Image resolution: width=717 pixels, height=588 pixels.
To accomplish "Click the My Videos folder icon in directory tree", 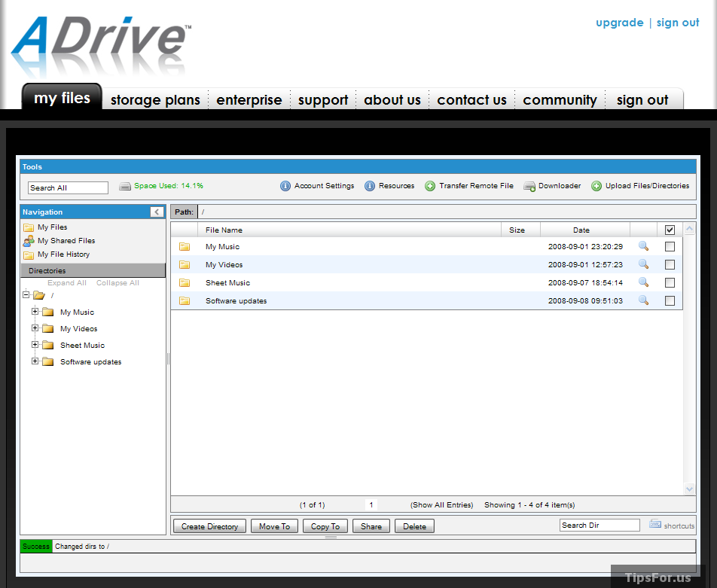I will pyautogui.click(x=48, y=329).
